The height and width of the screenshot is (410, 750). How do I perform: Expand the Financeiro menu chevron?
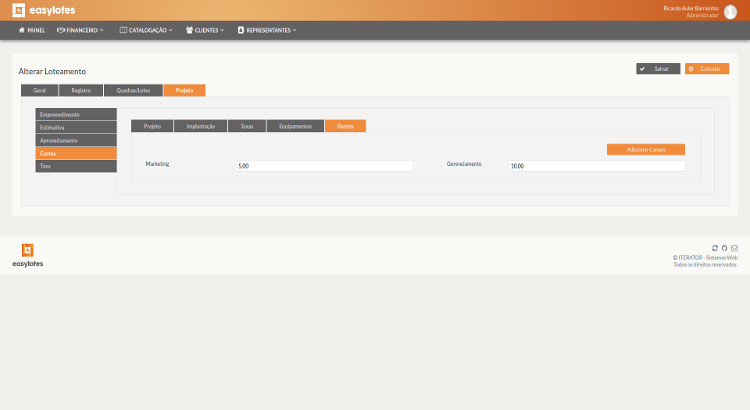(x=101, y=30)
